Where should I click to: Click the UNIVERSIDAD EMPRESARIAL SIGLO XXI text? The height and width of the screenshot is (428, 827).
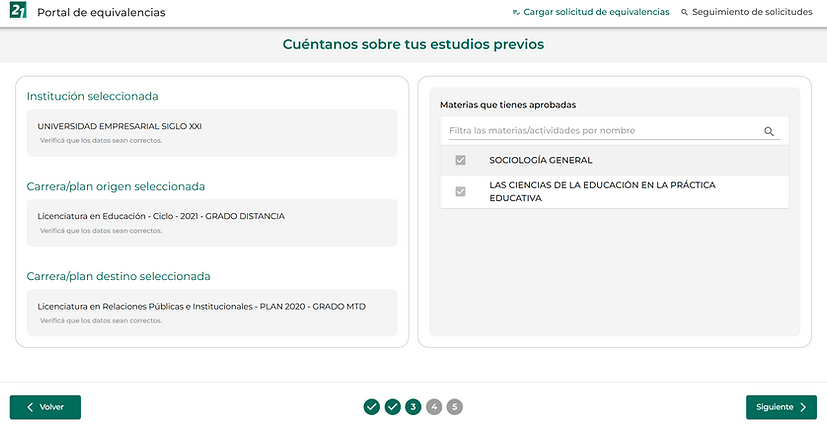point(119,127)
